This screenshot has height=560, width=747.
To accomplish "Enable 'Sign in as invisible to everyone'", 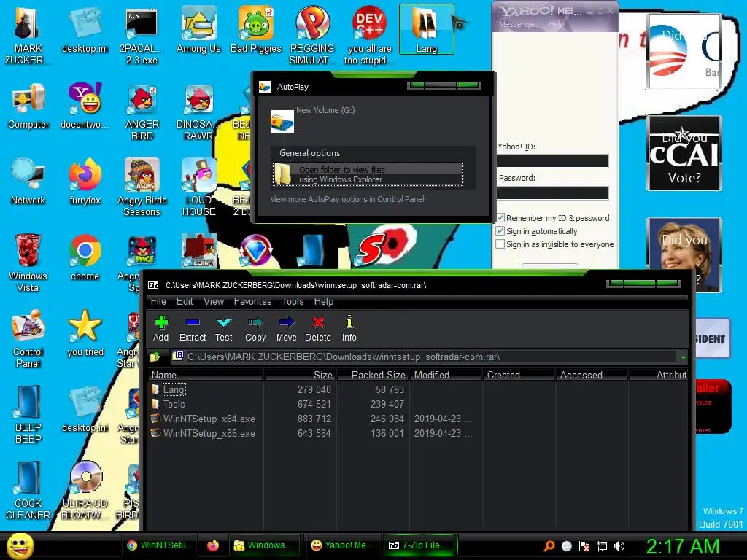I will 500,244.
